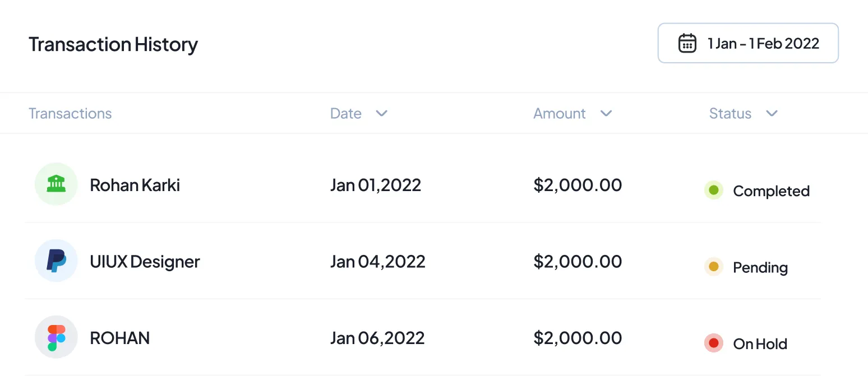Click the Completed status label
The image size is (868, 390).
click(771, 191)
